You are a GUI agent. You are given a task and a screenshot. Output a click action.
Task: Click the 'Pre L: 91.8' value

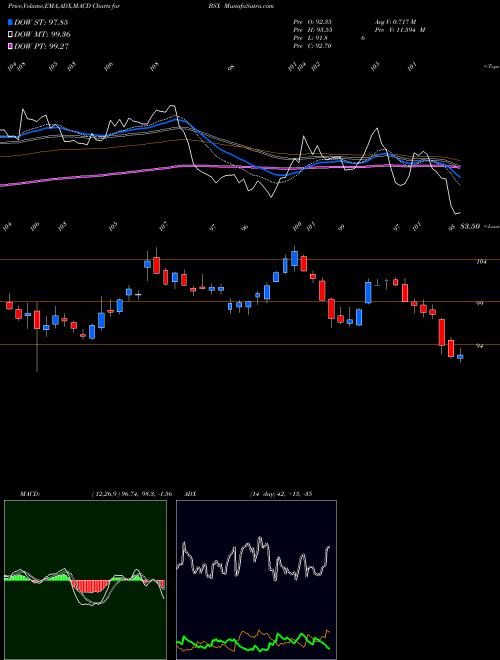coord(311,38)
